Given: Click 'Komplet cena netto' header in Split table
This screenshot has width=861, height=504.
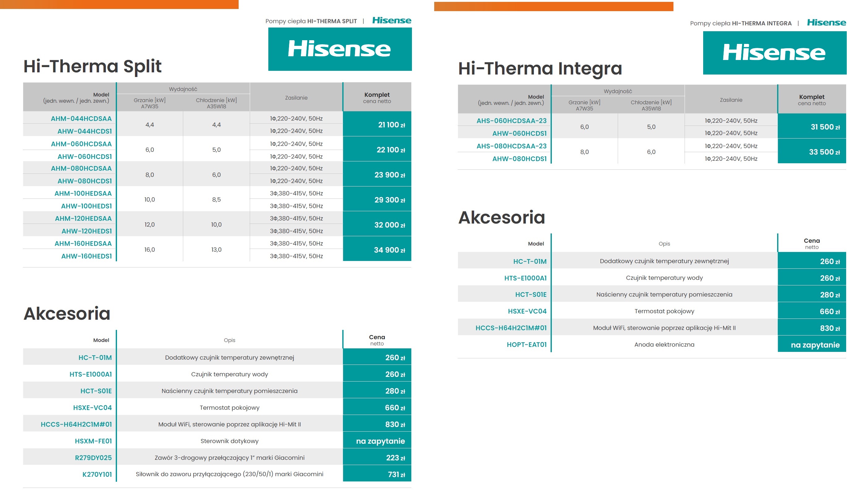Looking at the screenshot, I should [377, 98].
